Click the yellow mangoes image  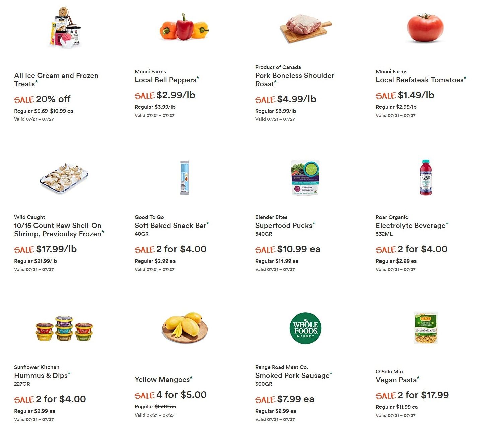pos(185,328)
